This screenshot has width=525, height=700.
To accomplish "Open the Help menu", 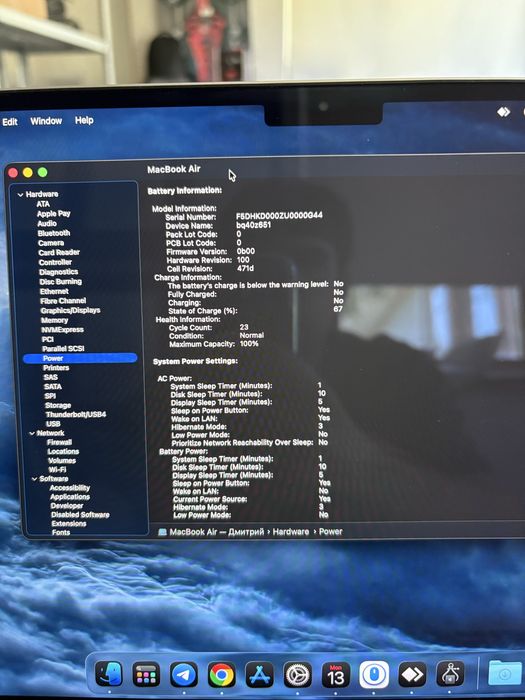I will point(84,120).
